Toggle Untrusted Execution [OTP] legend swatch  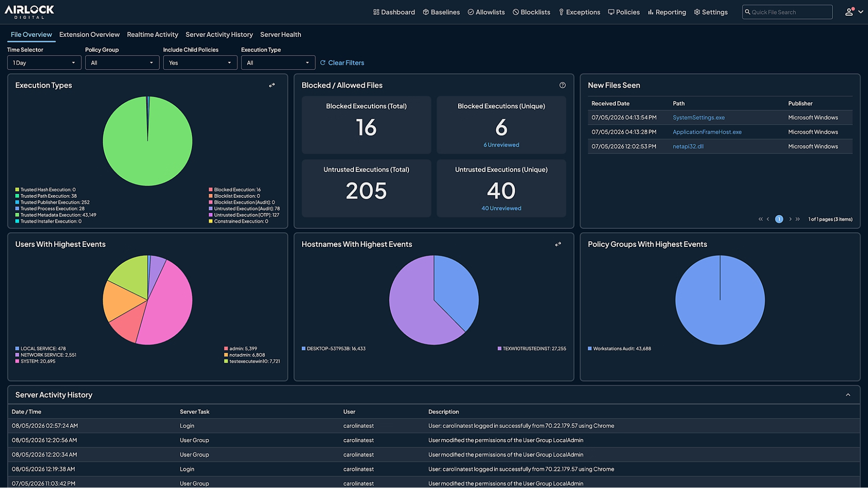[211, 215]
